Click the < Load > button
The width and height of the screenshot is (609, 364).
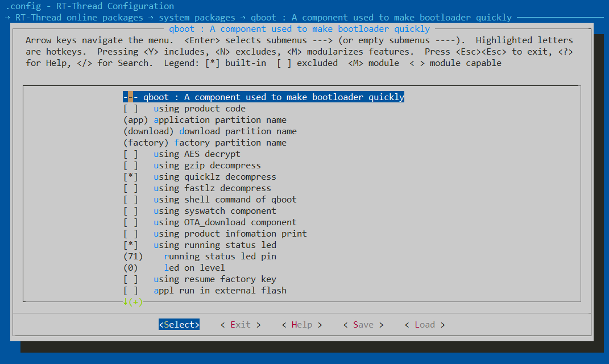pyautogui.click(x=425, y=324)
